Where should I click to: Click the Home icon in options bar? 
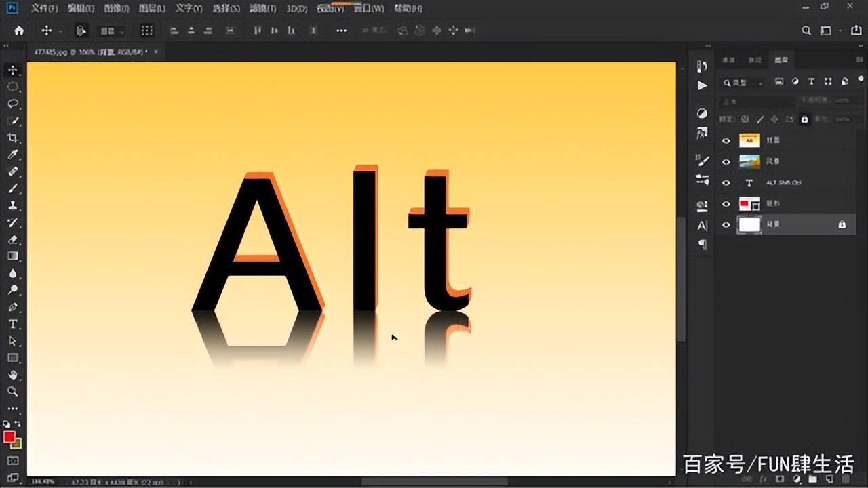pos(19,30)
